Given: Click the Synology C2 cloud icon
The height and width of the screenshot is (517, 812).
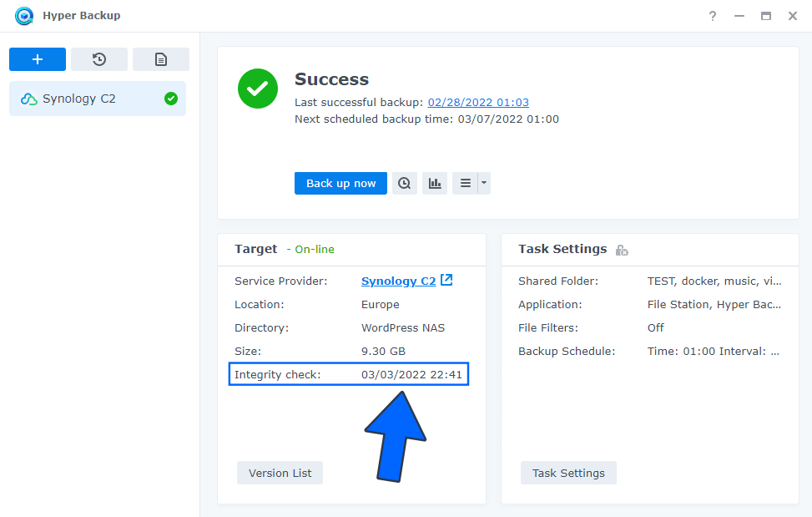Looking at the screenshot, I should (x=28, y=99).
